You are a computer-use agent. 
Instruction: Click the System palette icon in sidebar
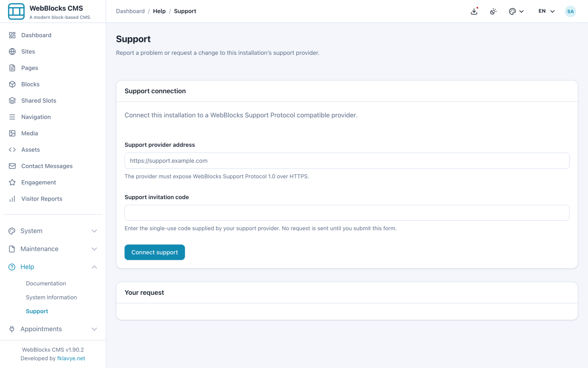12,231
